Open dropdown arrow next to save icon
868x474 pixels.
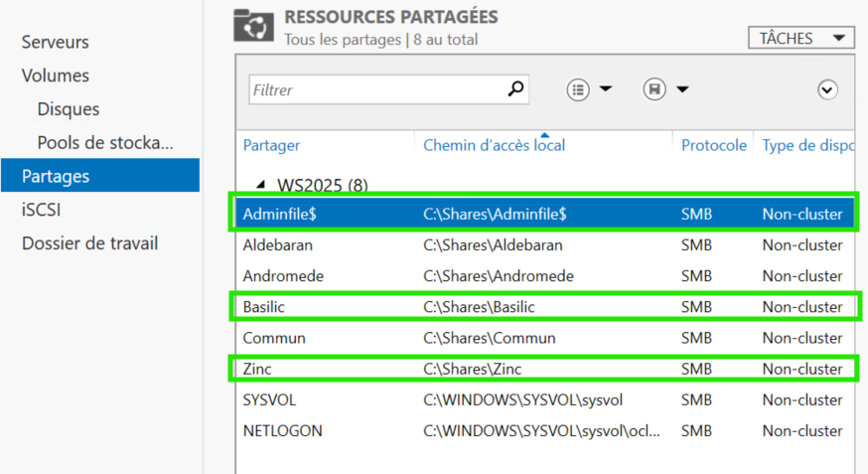682,89
